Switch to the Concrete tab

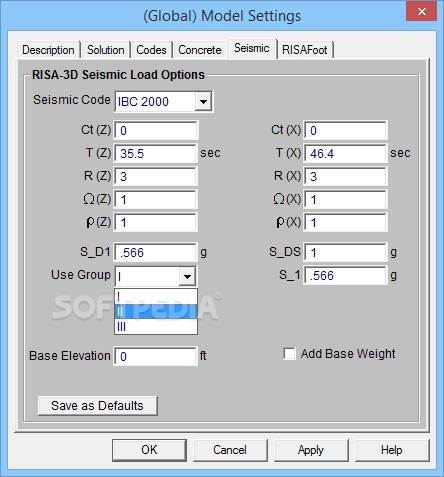(x=200, y=50)
